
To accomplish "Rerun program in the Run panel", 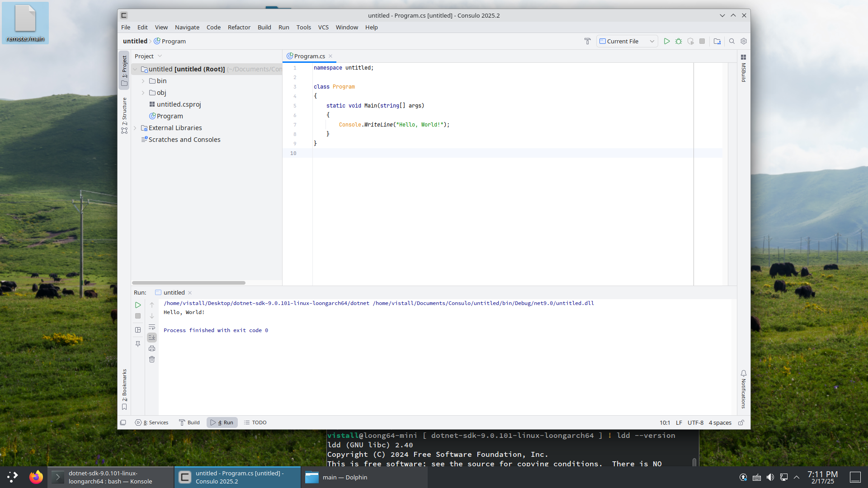I will pos(138,305).
